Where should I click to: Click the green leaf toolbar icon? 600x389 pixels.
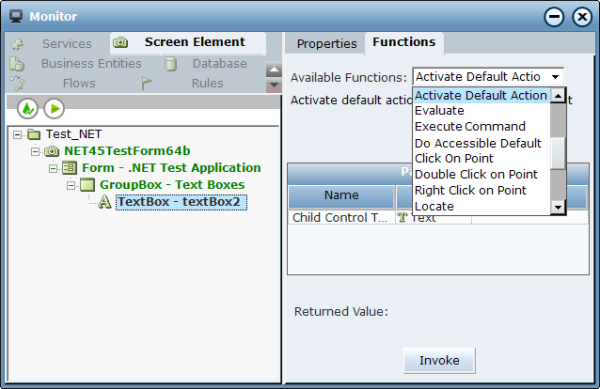click(x=28, y=109)
